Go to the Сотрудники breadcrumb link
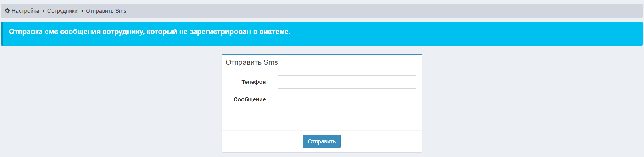Viewport: 644px width, 157px height. tap(62, 11)
